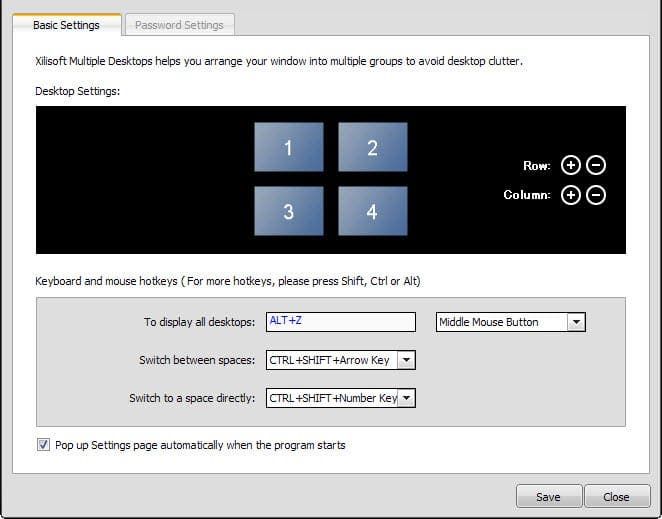The height and width of the screenshot is (519, 662).
Task: Click the 'Column:' label
Action: pos(527,195)
